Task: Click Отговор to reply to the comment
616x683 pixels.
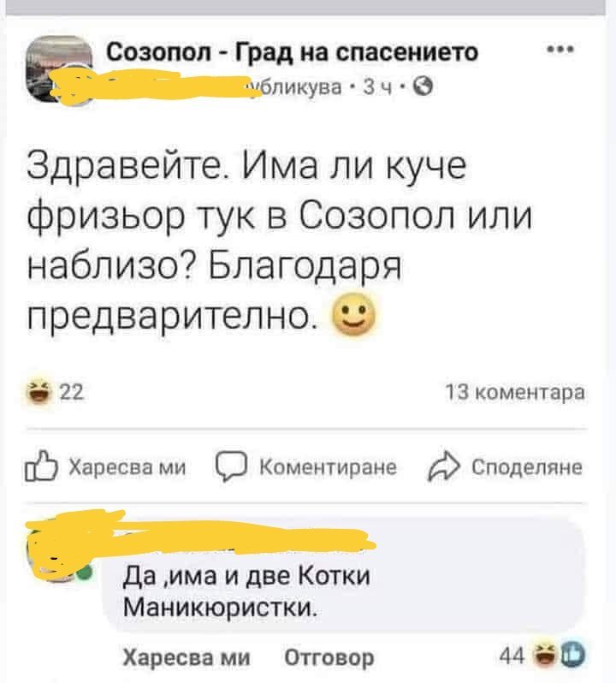Action: tap(329, 656)
